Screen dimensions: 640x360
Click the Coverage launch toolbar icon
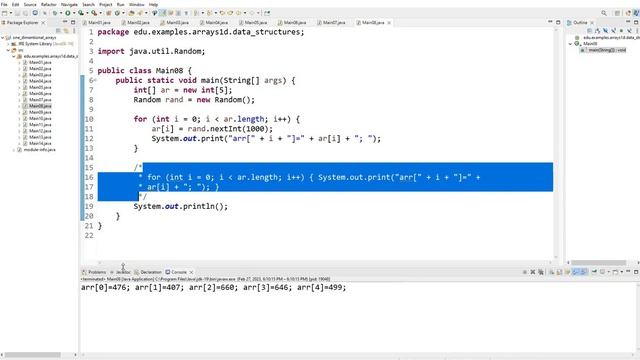tap(81, 13)
